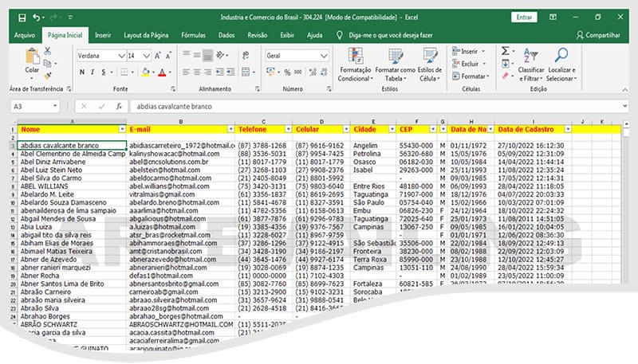This screenshot has width=638, height=364.
Task: Switch to the Inserir ribbon tab
Action: point(103,35)
